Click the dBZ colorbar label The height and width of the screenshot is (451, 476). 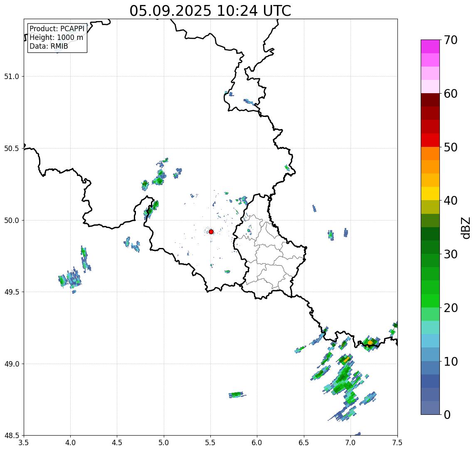[x=465, y=228]
